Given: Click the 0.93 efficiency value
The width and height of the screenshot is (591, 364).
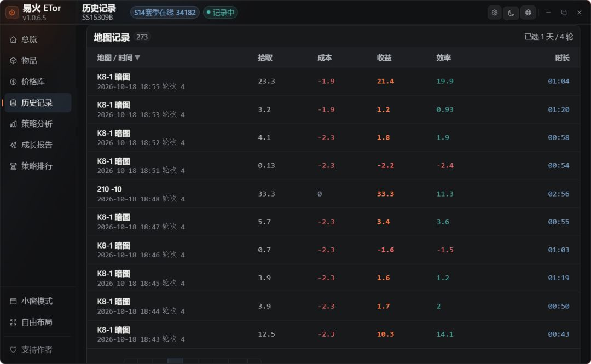Looking at the screenshot, I should coord(445,109).
